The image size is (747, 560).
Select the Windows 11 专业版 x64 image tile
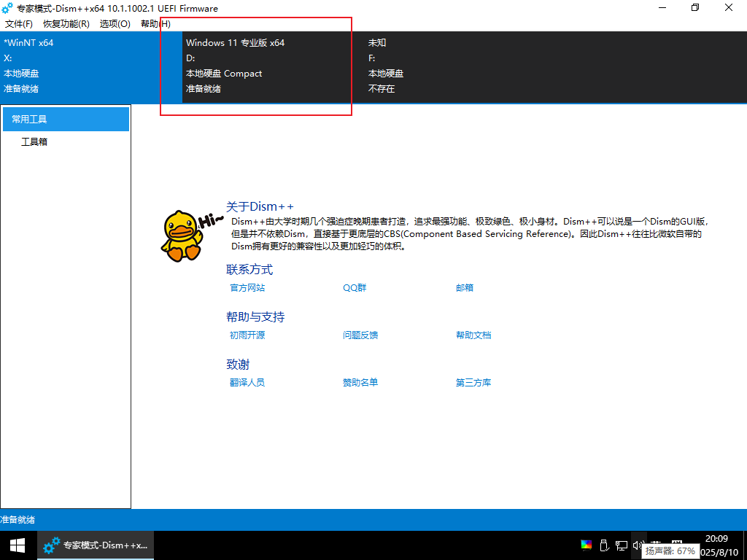point(273,67)
